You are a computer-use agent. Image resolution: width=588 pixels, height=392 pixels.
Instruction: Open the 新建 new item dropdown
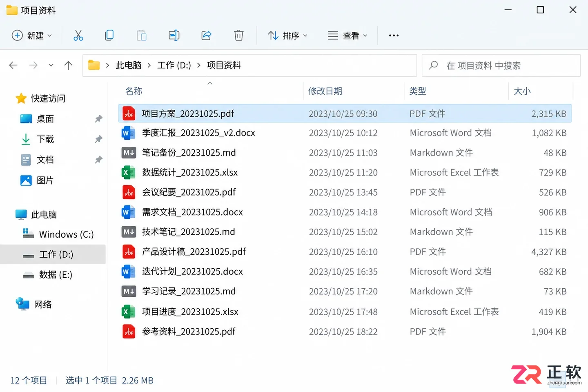point(32,36)
